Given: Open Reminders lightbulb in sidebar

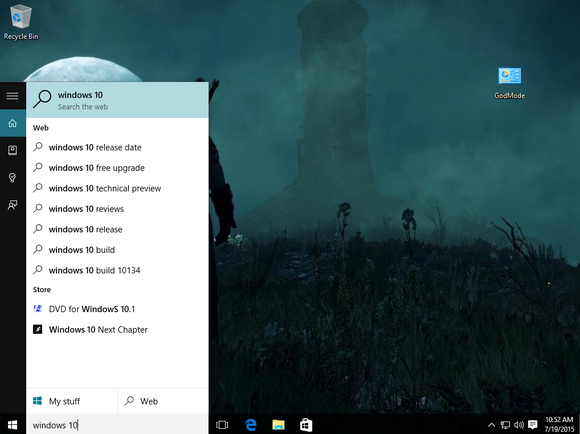Looking at the screenshot, I should (13, 178).
